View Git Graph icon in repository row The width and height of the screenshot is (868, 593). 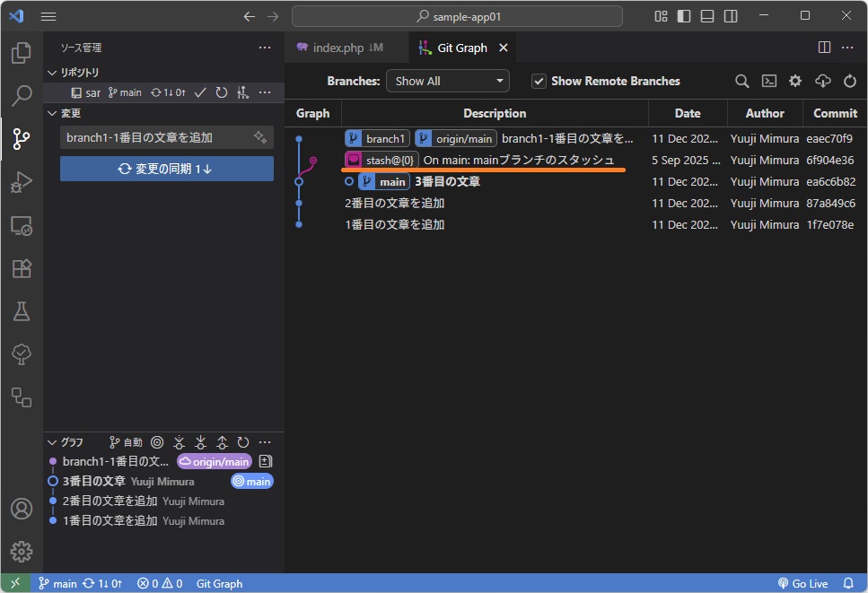click(x=242, y=92)
